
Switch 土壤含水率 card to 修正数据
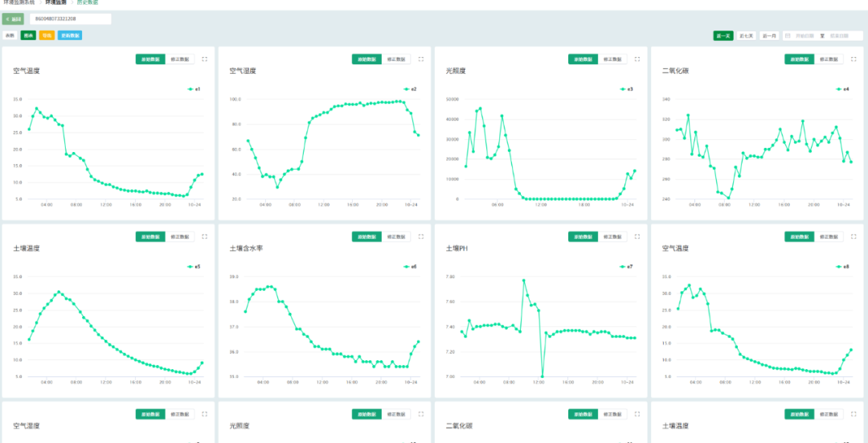coord(396,236)
